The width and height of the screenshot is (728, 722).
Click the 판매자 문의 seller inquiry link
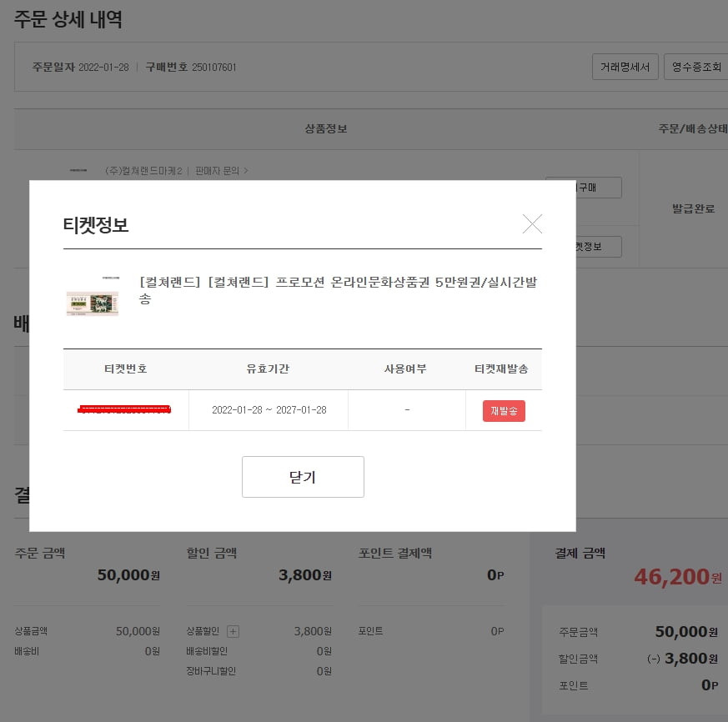(x=222, y=171)
